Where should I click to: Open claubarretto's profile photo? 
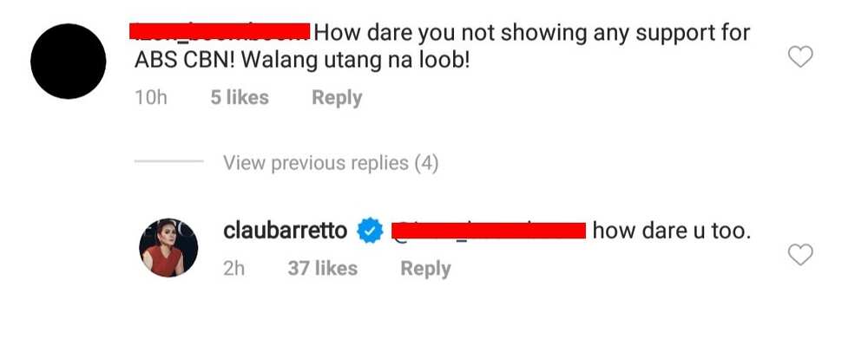pos(168,246)
